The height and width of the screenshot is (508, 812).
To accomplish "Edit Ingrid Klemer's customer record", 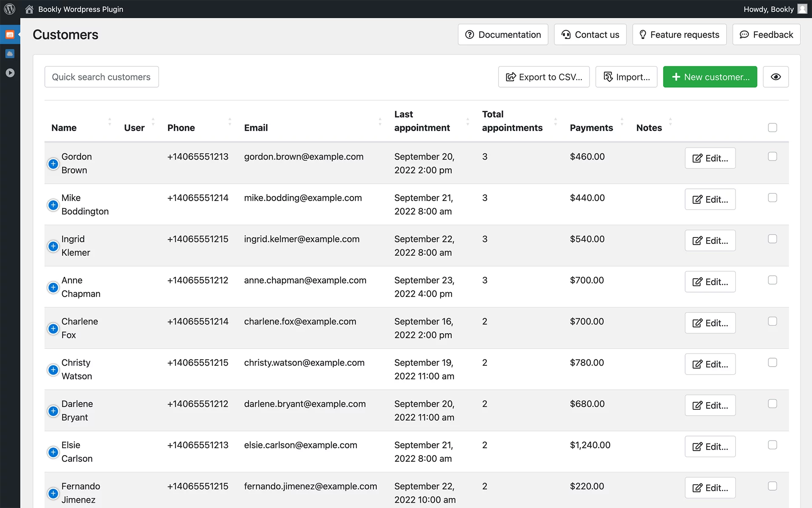I will pos(710,240).
